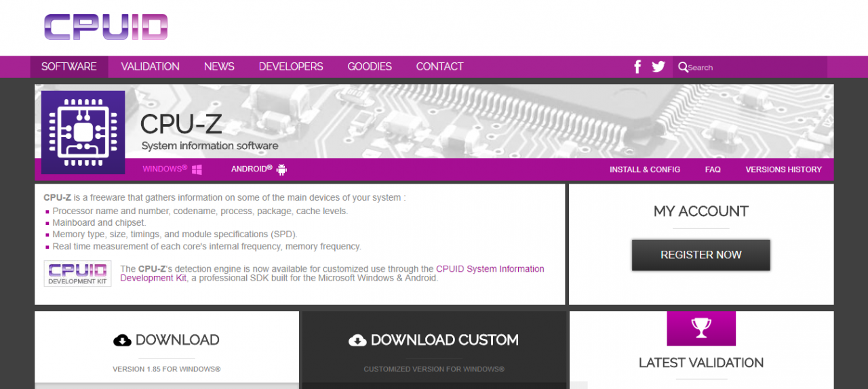Open the Software menu
868x389 pixels.
(69, 66)
